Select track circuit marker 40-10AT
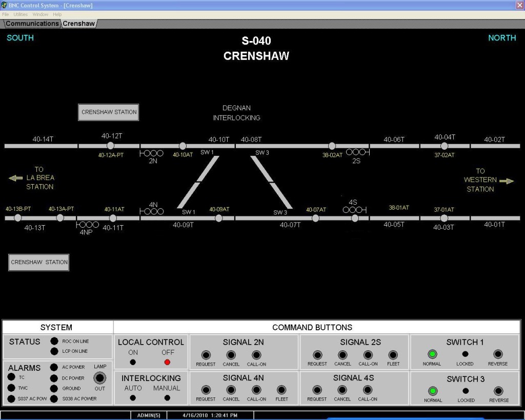525x420 pixels. tap(183, 146)
